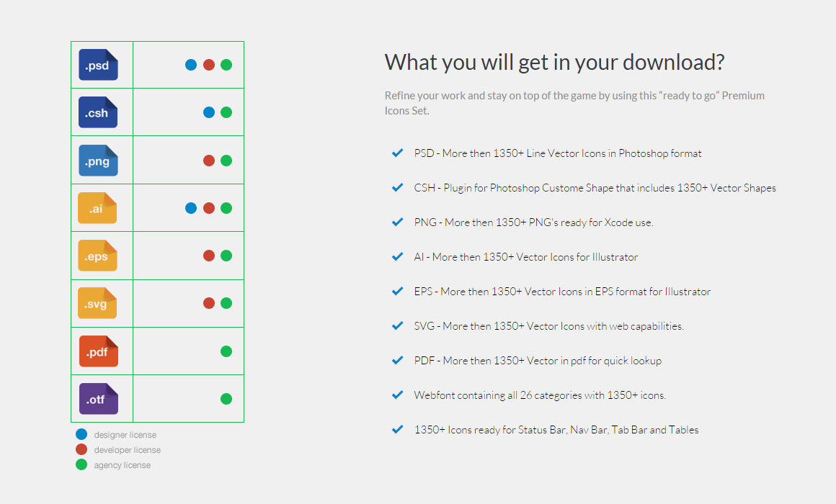Click the orange .ai file icon

(97, 208)
